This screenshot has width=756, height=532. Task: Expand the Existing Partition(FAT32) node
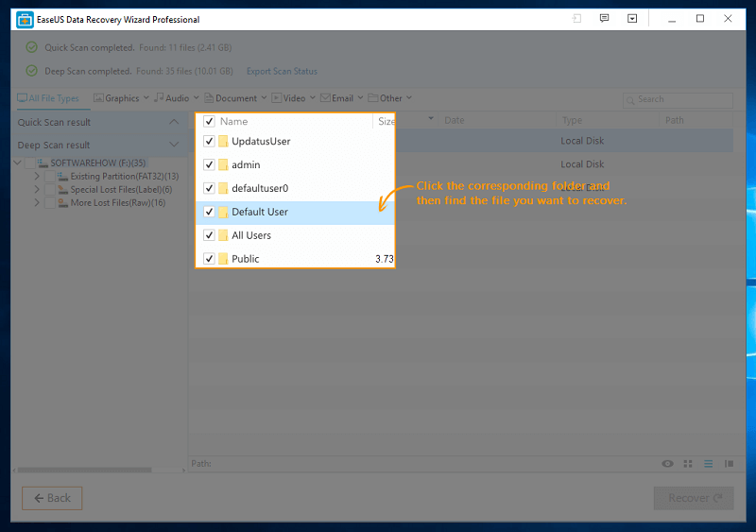tap(37, 177)
